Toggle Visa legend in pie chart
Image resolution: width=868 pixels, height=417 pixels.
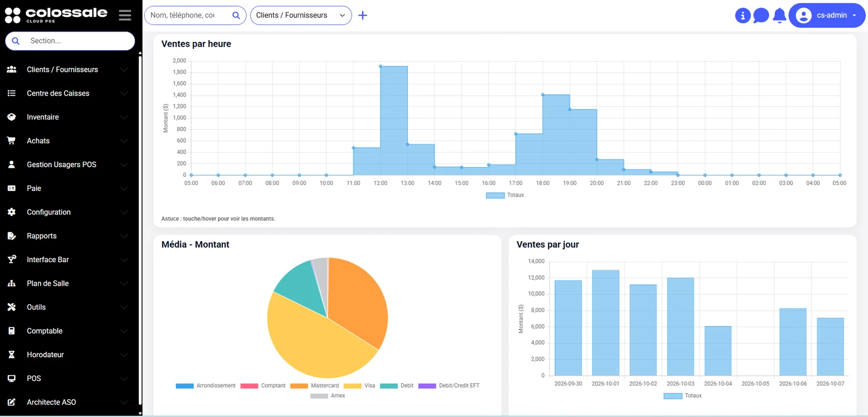(359, 386)
